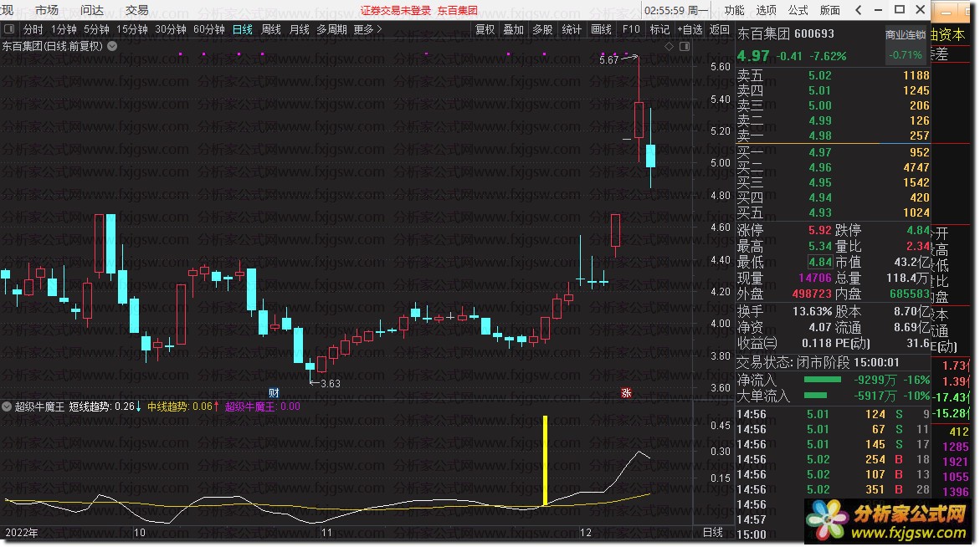Open the 超级牛魔王 indicator dropdown circle

click(x=7, y=406)
